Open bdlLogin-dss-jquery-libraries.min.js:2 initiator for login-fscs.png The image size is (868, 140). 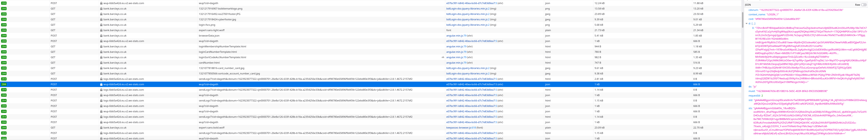click(x=468, y=25)
